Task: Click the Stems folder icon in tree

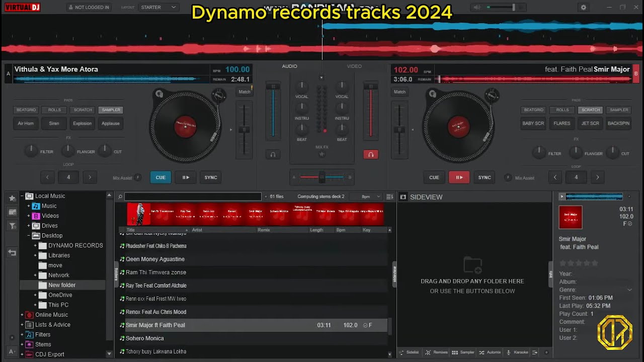Action: click(29, 344)
